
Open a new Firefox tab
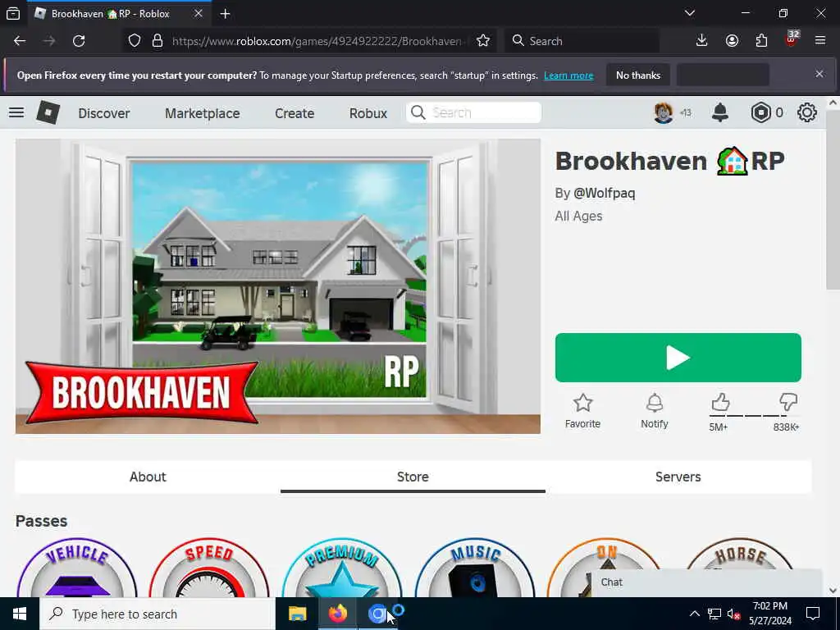tap(225, 14)
